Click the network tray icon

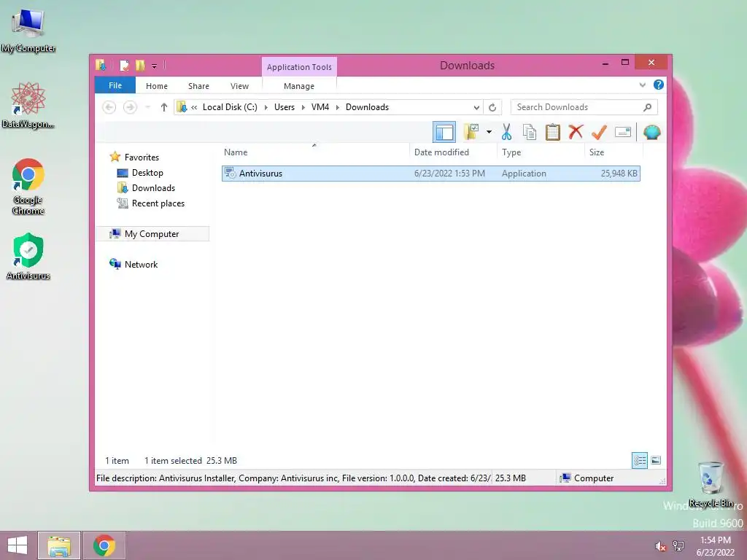point(678,546)
